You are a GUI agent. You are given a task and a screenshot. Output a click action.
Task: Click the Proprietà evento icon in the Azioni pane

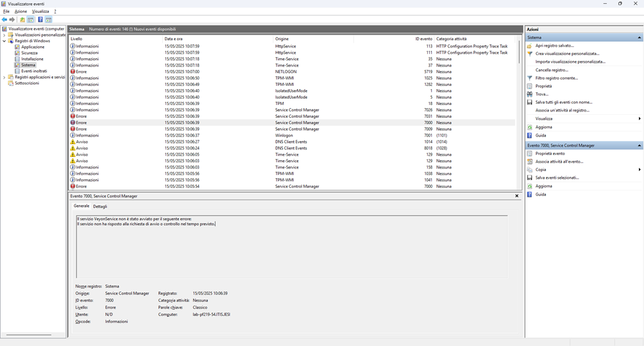(530, 154)
